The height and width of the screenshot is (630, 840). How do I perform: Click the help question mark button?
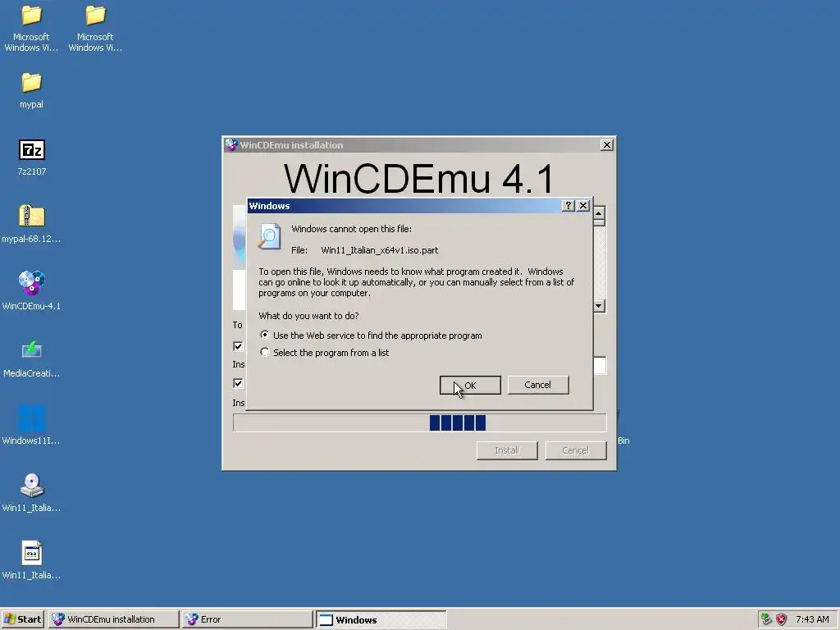(568, 206)
